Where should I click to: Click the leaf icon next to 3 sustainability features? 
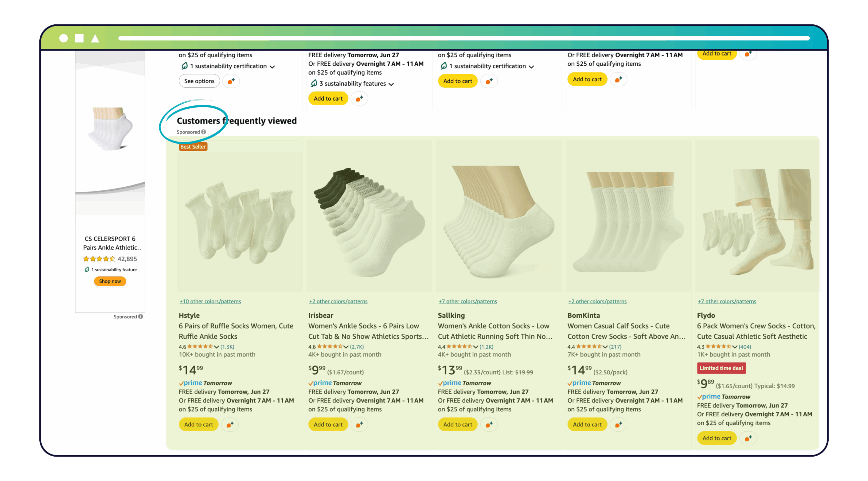pyautogui.click(x=314, y=84)
